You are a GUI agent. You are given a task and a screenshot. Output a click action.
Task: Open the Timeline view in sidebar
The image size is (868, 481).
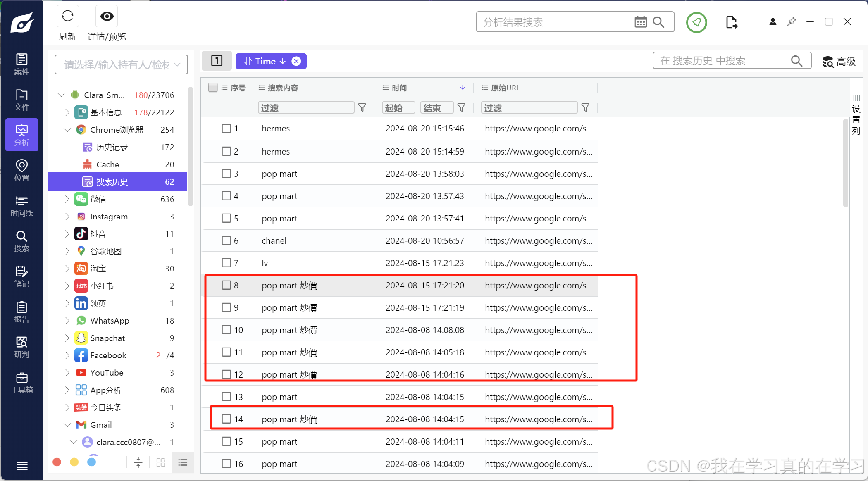click(x=21, y=206)
